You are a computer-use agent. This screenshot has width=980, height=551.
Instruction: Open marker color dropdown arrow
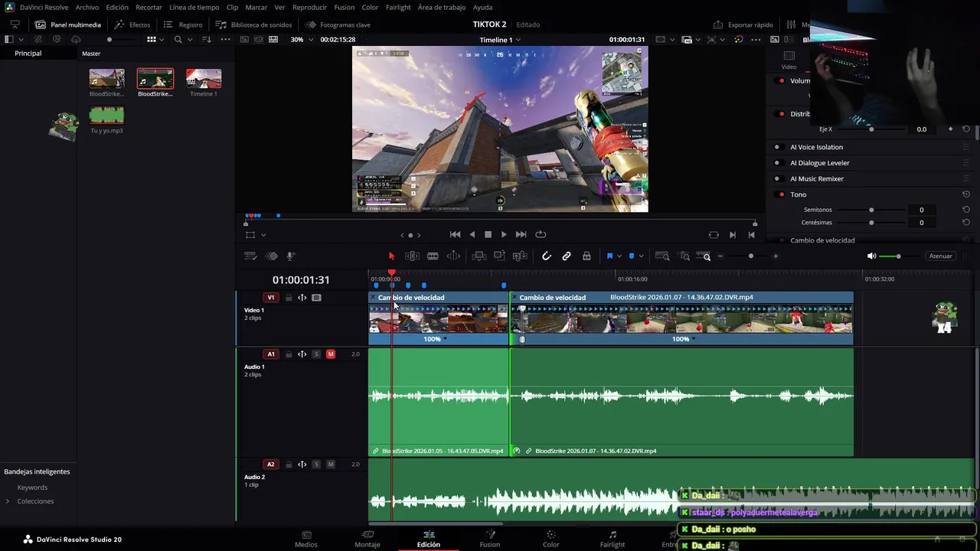(x=641, y=256)
